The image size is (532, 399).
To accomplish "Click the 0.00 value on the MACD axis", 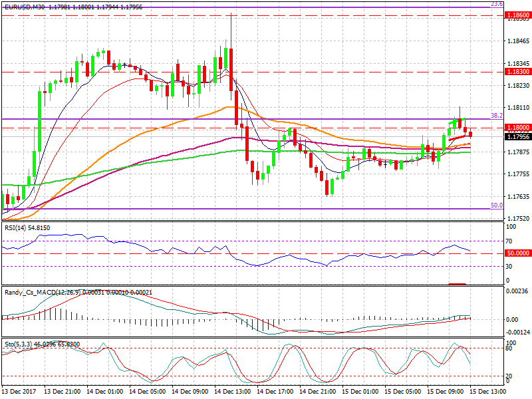I will (x=512, y=319).
